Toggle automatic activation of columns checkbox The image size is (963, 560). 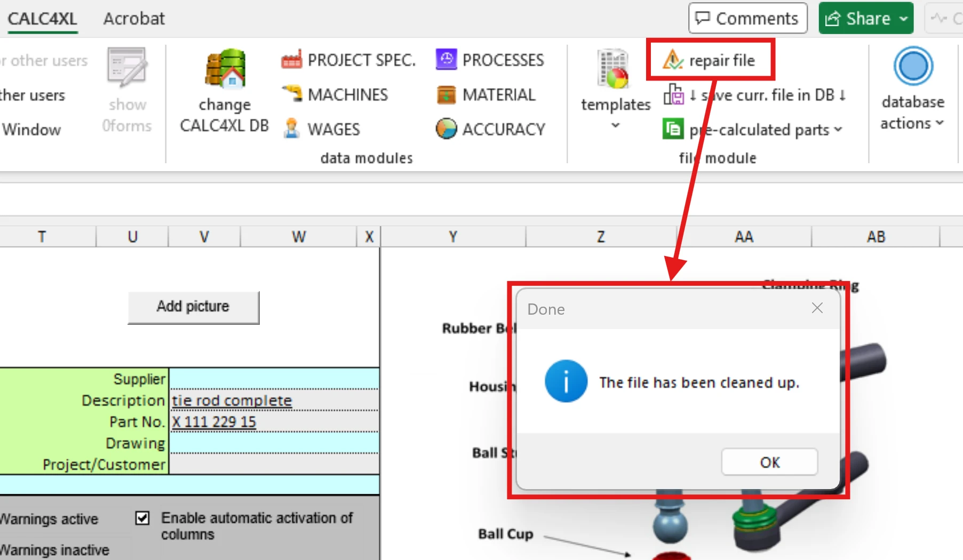coord(142,518)
